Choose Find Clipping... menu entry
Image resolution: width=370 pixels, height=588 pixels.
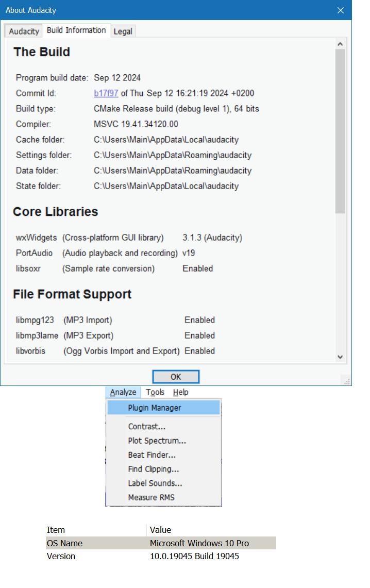pos(163,469)
